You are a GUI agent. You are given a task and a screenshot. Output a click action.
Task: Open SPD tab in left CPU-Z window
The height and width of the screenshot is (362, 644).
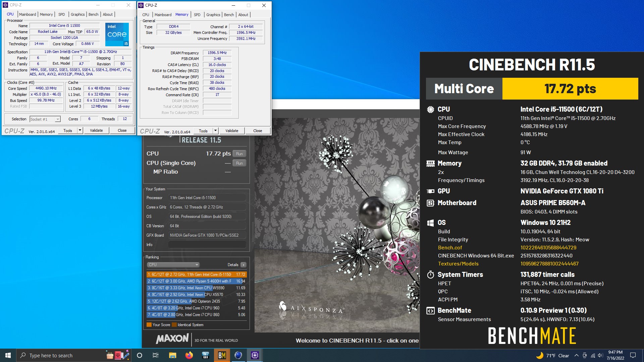(62, 14)
